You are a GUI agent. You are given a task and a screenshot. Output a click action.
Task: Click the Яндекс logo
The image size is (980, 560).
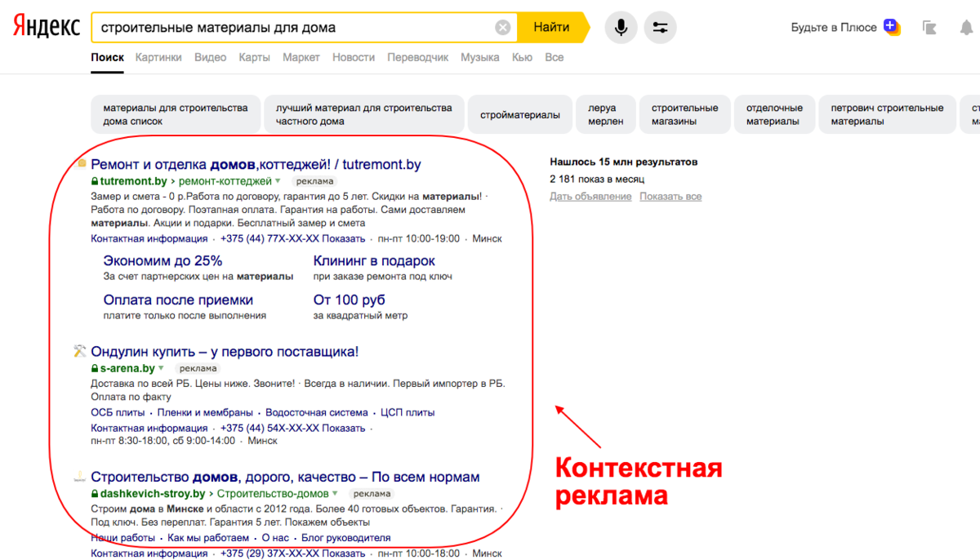coord(46,27)
